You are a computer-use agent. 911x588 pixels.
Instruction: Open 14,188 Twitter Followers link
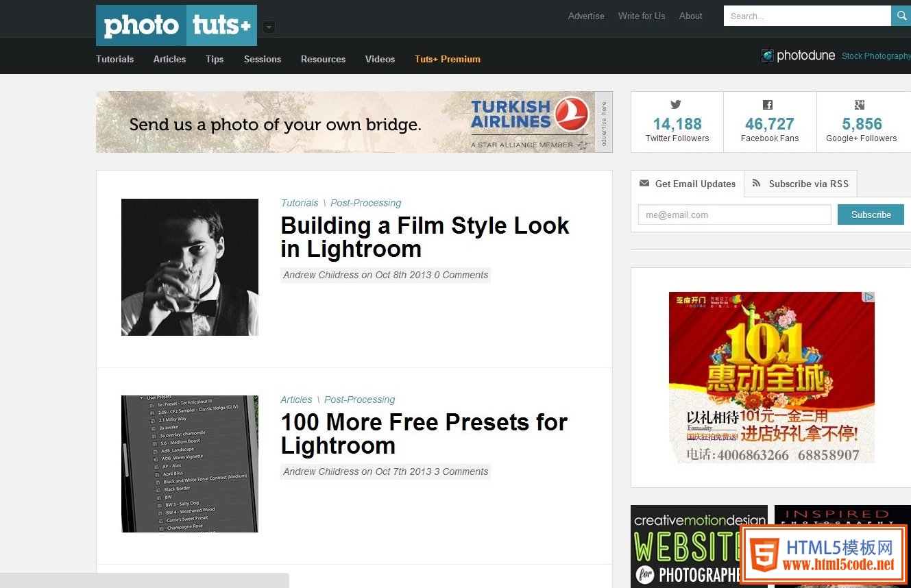(x=677, y=122)
